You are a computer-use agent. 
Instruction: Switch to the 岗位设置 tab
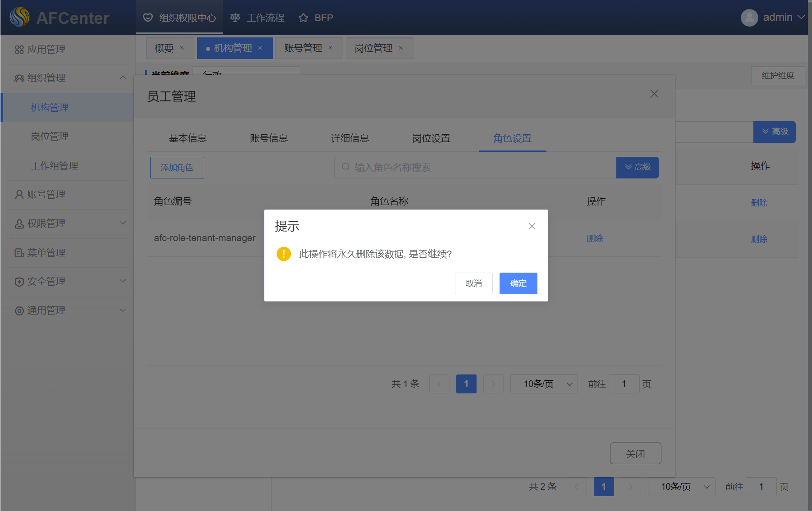431,138
